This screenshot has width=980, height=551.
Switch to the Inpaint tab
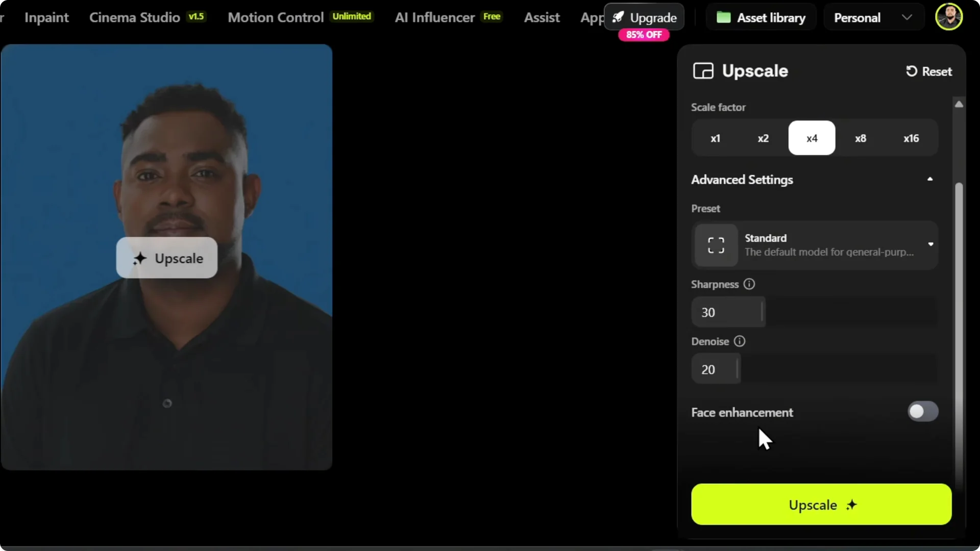click(46, 17)
